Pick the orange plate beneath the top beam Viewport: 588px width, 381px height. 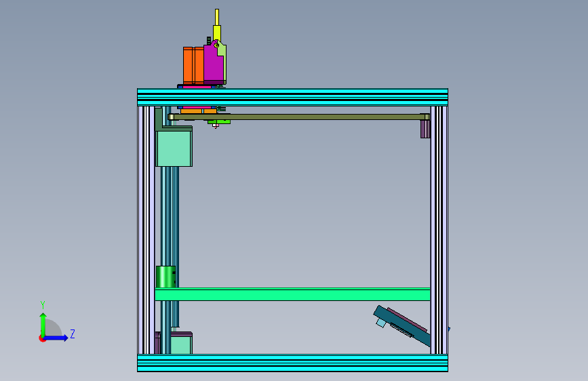tap(199, 111)
